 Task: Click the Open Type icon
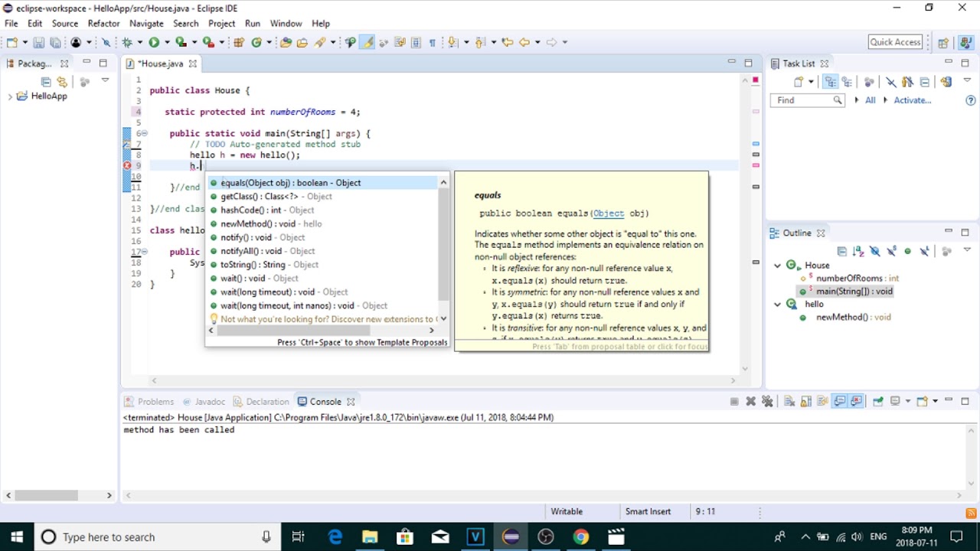(286, 42)
